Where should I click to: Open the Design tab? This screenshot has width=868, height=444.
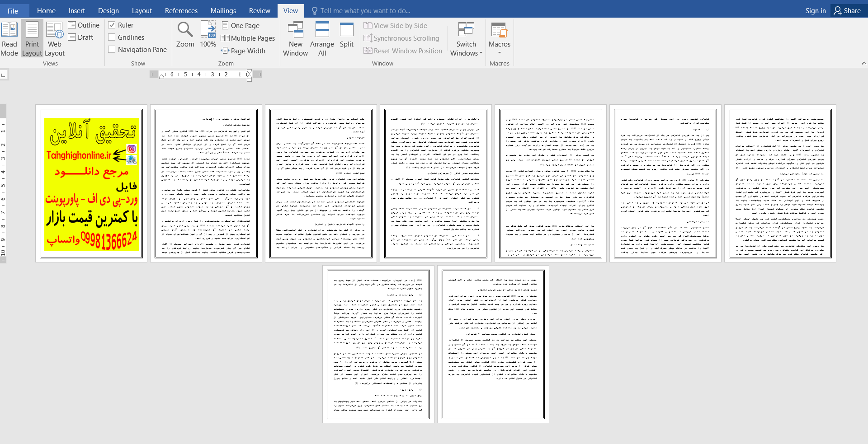pyautogui.click(x=108, y=11)
